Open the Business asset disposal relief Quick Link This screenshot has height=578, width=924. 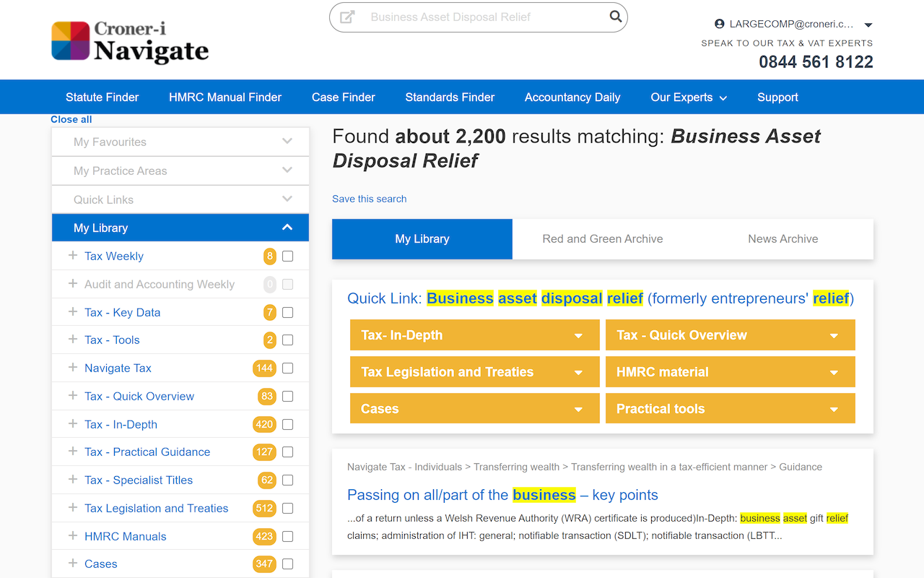point(601,298)
